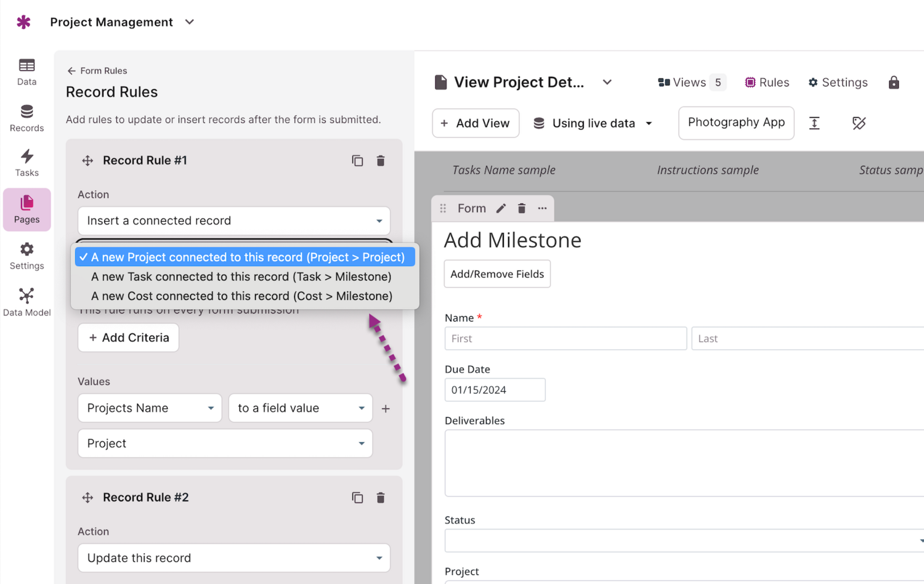The width and height of the screenshot is (924, 584).
Task: Edit the Form using pencil icon
Action: [x=501, y=208]
